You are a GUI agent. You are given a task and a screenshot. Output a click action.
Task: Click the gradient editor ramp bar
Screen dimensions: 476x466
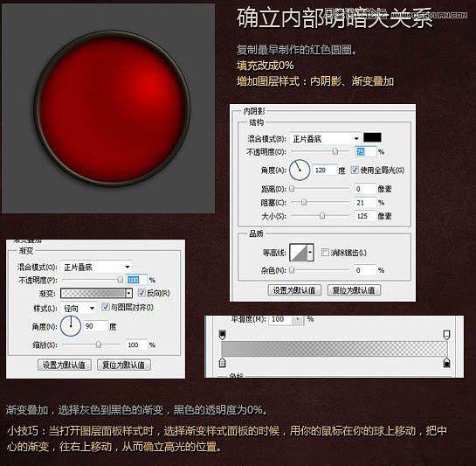335,349
